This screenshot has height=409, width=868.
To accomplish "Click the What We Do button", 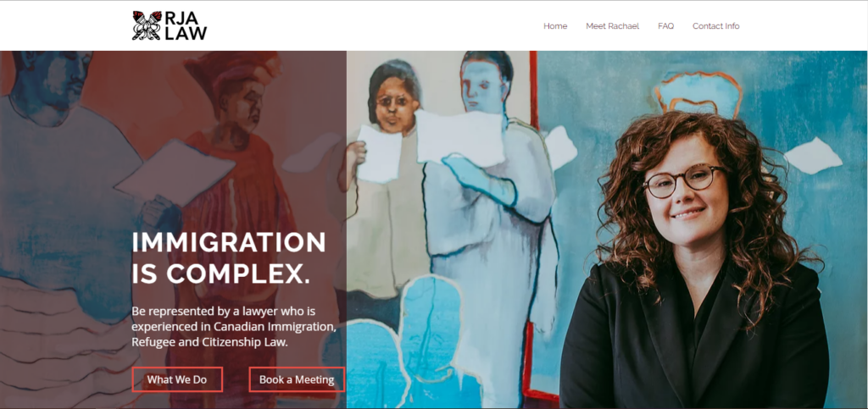I will pos(177,379).
